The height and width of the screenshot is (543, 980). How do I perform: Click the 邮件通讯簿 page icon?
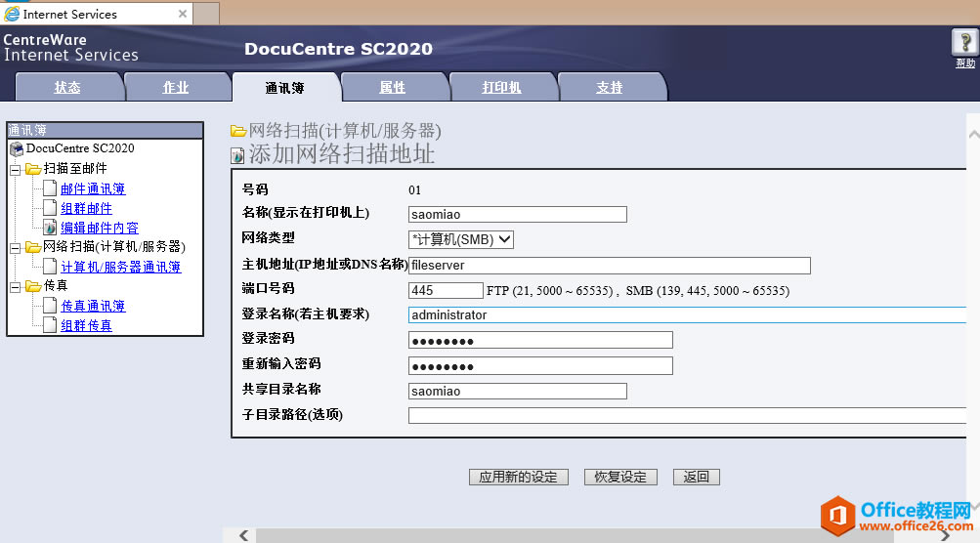pyautogui.click(x=50, y=188)
